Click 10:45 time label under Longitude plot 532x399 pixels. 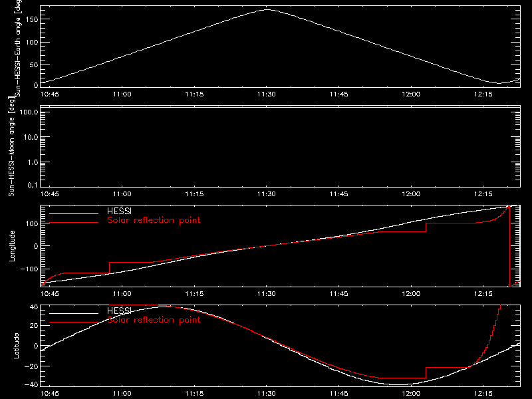point(49,294)
